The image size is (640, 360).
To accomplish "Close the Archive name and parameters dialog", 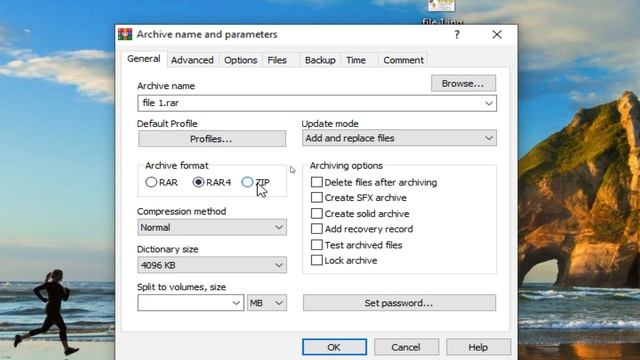I will click(497, 35).
